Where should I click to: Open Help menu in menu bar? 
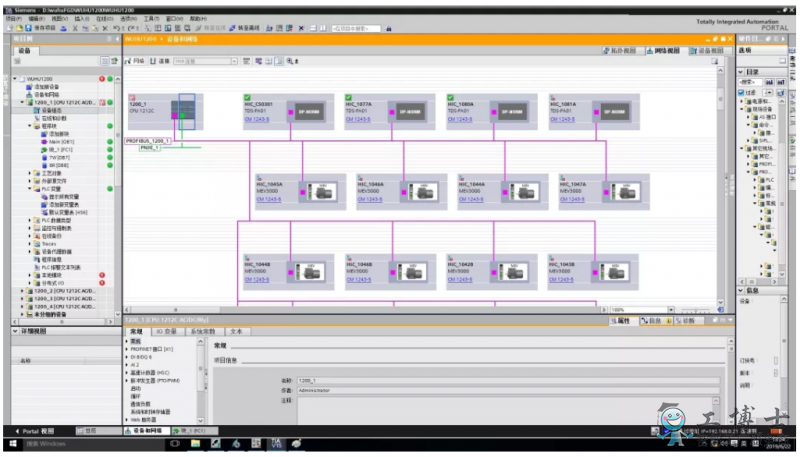tap(198, 18)
